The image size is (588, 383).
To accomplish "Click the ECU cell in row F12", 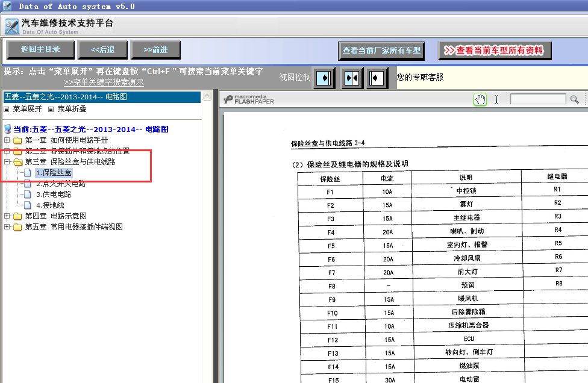I will tap(469, 339).
